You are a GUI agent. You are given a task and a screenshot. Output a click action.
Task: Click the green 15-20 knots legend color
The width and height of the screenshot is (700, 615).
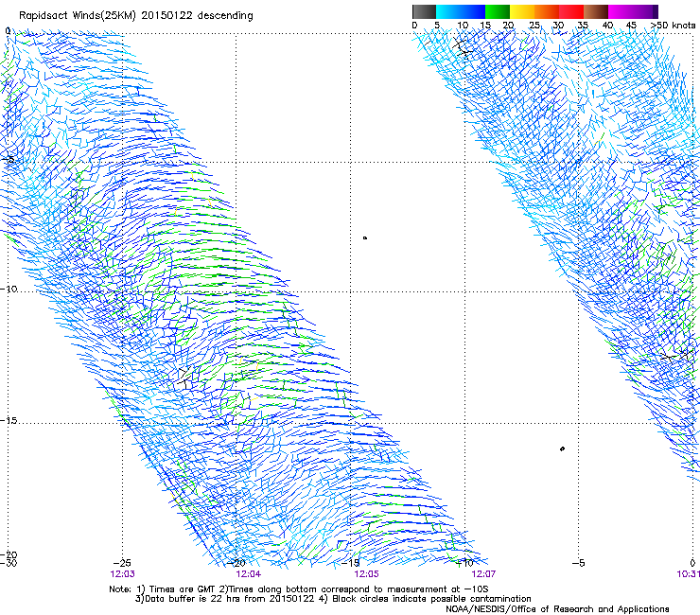pyautogui.click(x=498, y=11)
